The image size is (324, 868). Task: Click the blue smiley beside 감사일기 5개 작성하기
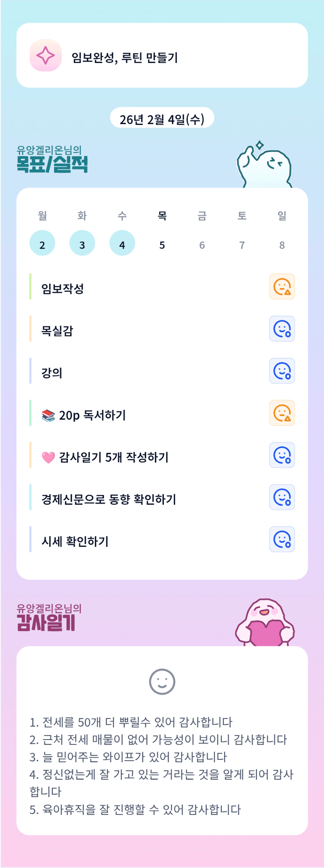[282, 455]
